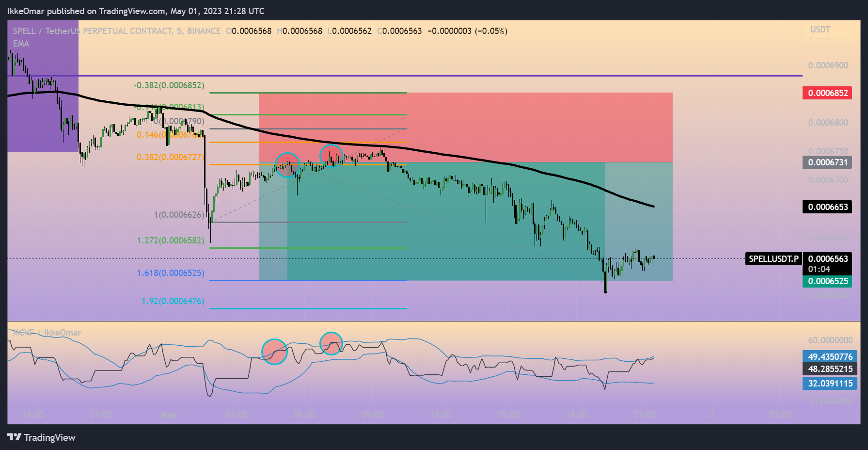This screenshot has width=868, height=450.
Task: Click the TradingView logo in the footer
Action: [42, 437]
